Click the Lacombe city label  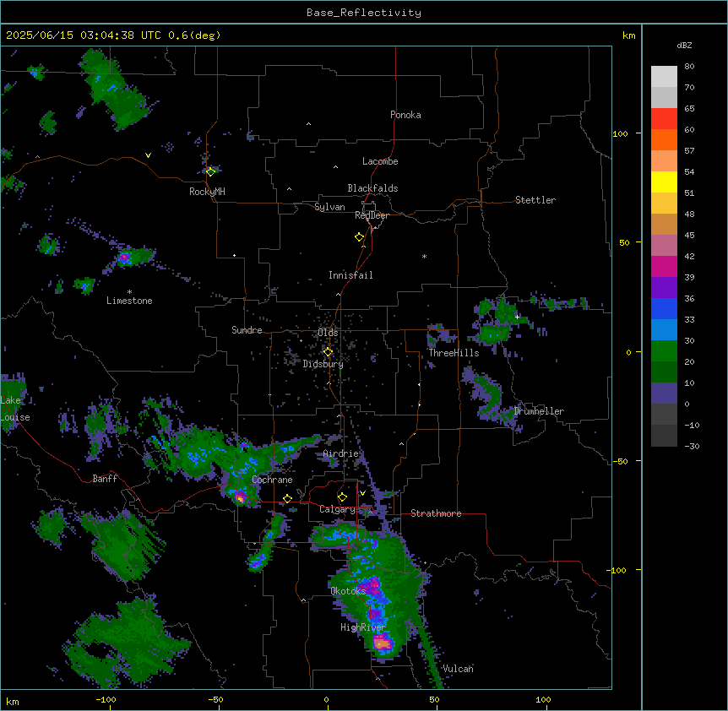click(x=380, y=161)
